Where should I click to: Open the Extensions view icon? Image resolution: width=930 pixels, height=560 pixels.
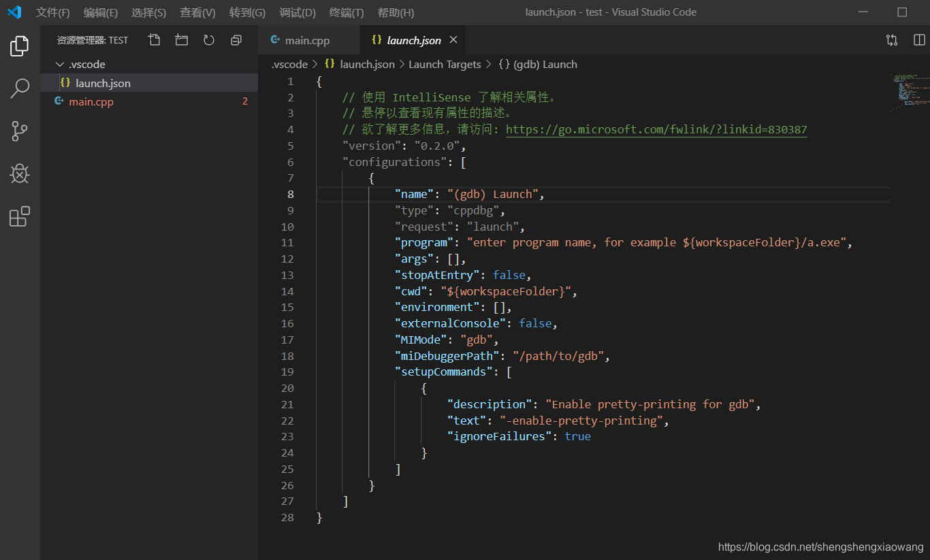(20, 216)
